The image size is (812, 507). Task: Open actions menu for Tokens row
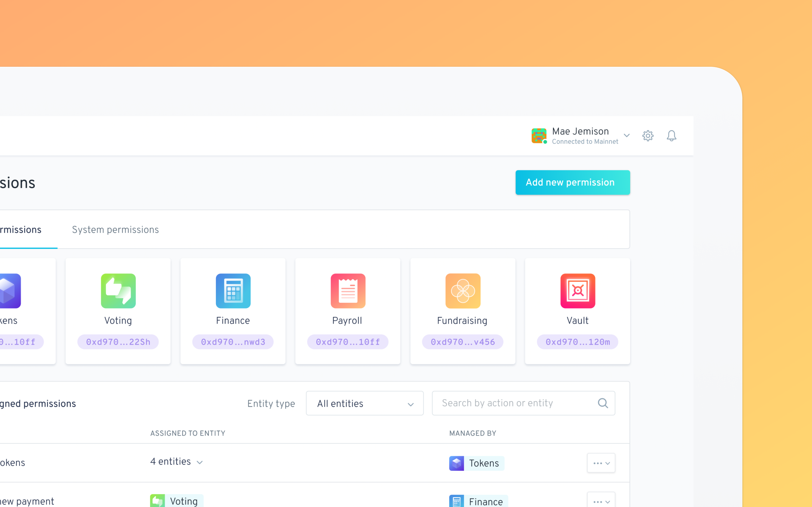click(x=601, y=463)
